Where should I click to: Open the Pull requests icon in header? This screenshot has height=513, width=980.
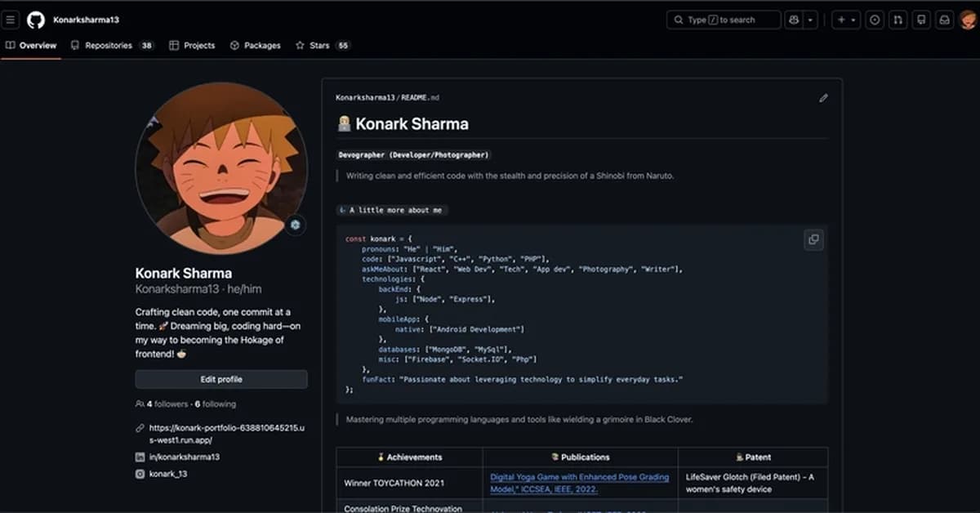point(898,20)
